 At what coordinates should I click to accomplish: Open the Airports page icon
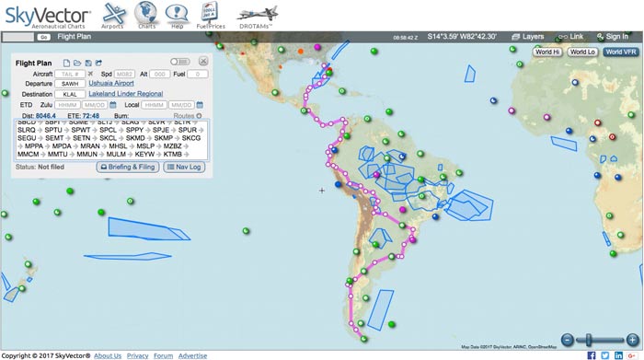[113, 16]
